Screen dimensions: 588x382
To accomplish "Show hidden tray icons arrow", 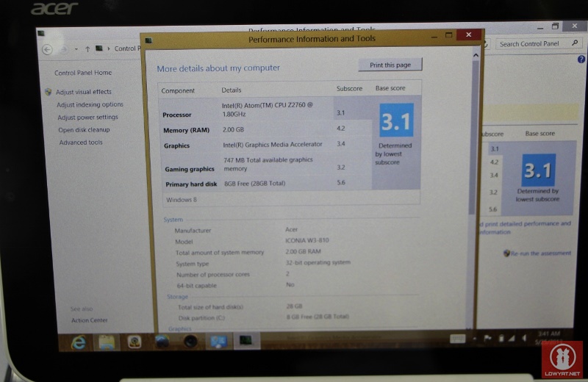I will click(475, 339).
